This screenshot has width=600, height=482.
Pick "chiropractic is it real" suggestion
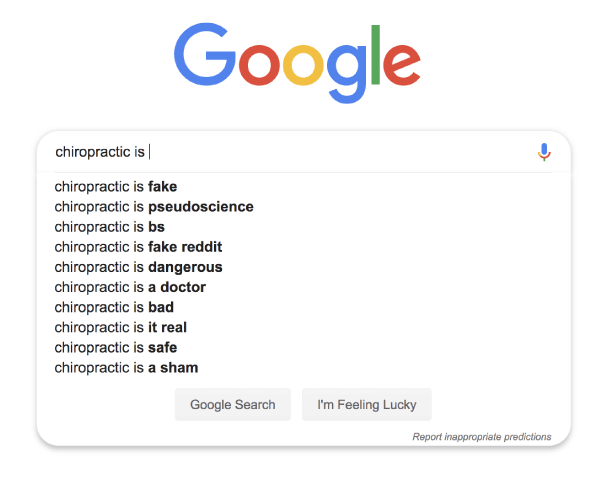(x=121, y=327)
